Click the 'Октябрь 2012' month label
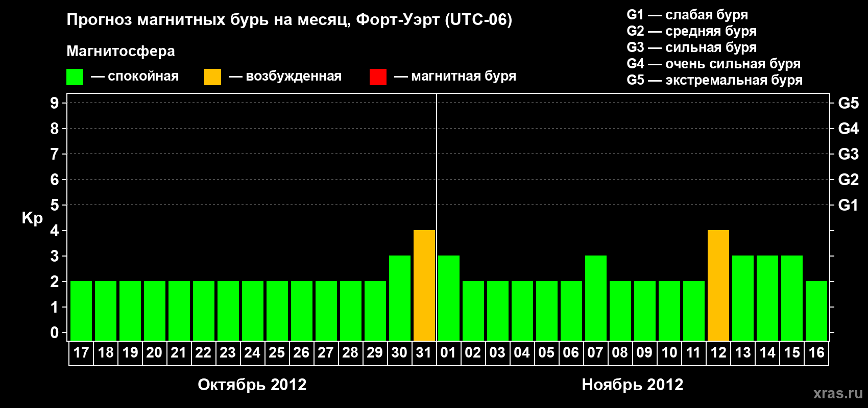 tap(252, 385)
